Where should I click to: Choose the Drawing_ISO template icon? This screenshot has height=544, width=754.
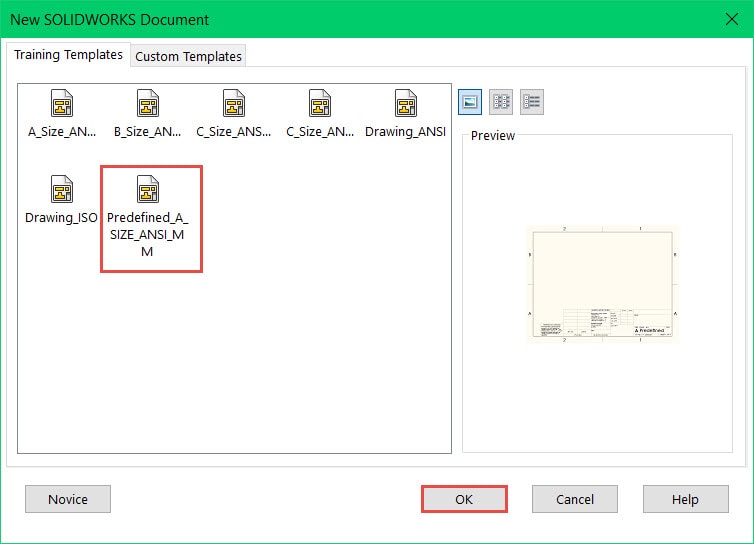pyautogui.click(x=62, y=190)
